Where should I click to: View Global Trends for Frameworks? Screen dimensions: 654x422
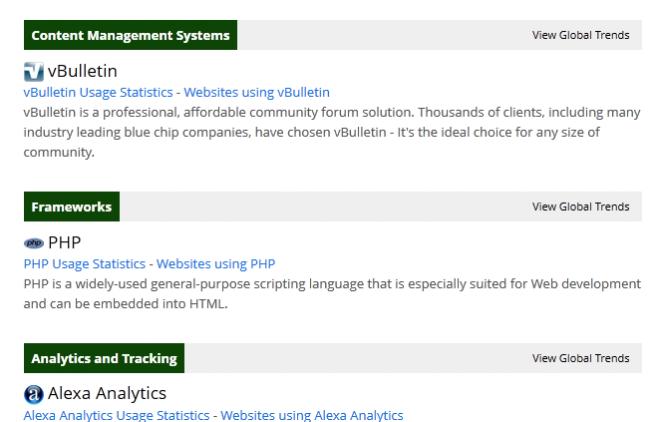(580, 207)
